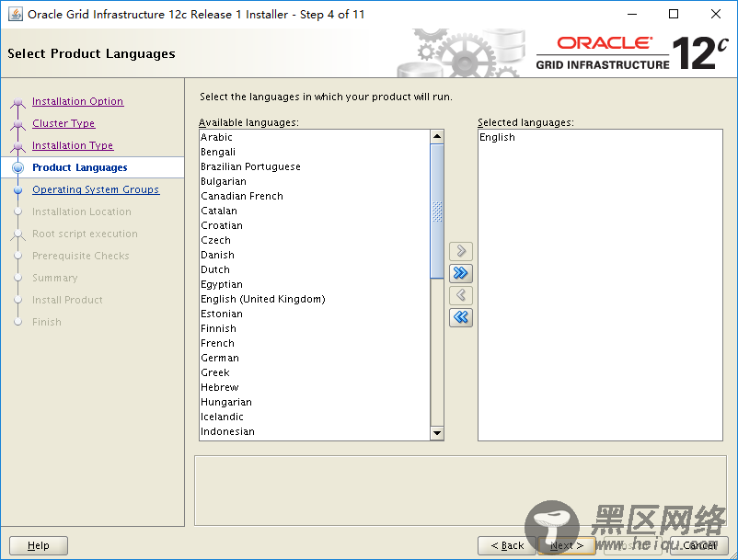Click the Back button
The image size is (738, 560).
(507, 545)
